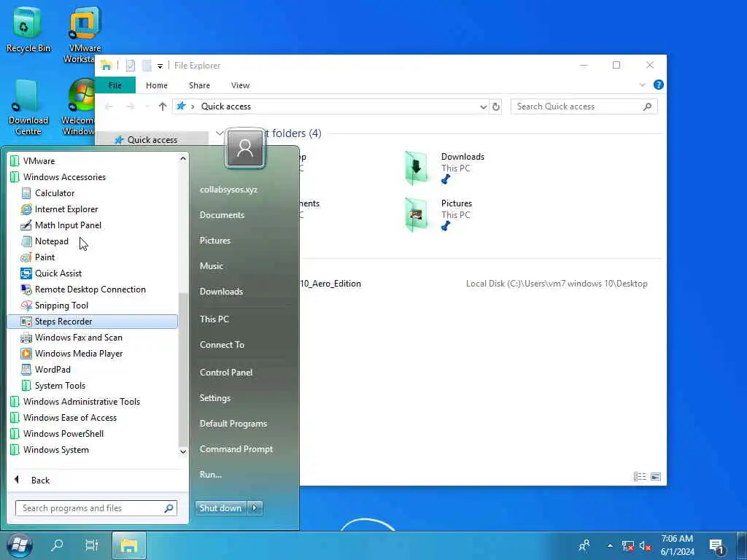This screenshot has height=560, width=747.
Task: Open the Quick Access Toolbar customize dropdown
Action: pos(160,66)
